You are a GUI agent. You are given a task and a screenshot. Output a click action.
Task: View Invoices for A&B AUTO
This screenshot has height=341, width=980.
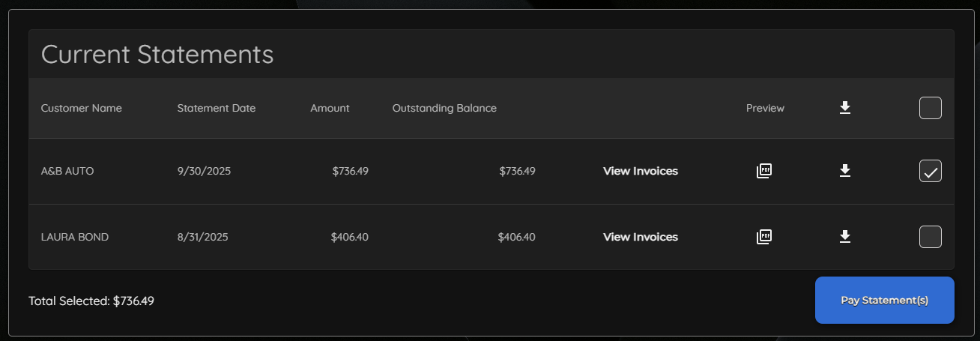pos(641,171)
